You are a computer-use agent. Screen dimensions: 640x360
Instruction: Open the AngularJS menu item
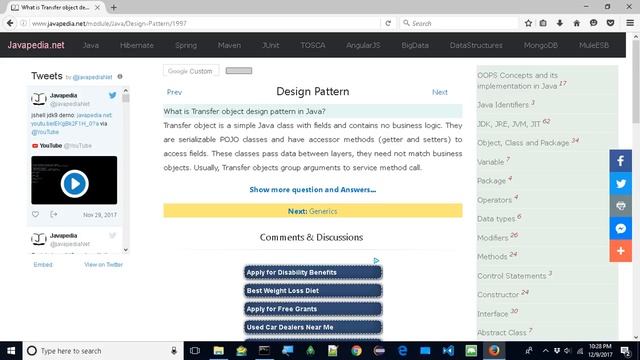point(363,45)
